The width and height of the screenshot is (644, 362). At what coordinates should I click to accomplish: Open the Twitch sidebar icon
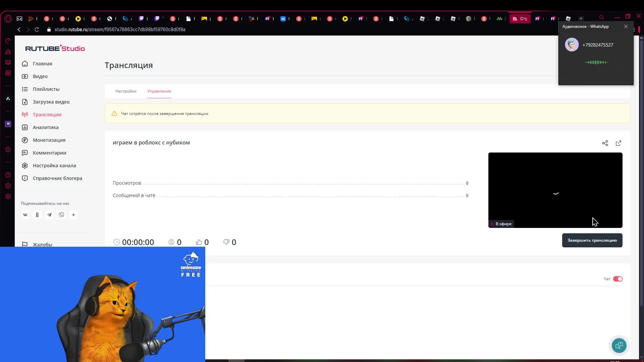(8, 124)
